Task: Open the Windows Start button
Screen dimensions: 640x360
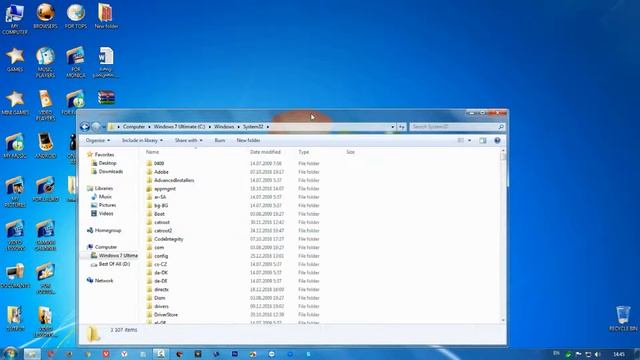Action: tap(10, 353)
